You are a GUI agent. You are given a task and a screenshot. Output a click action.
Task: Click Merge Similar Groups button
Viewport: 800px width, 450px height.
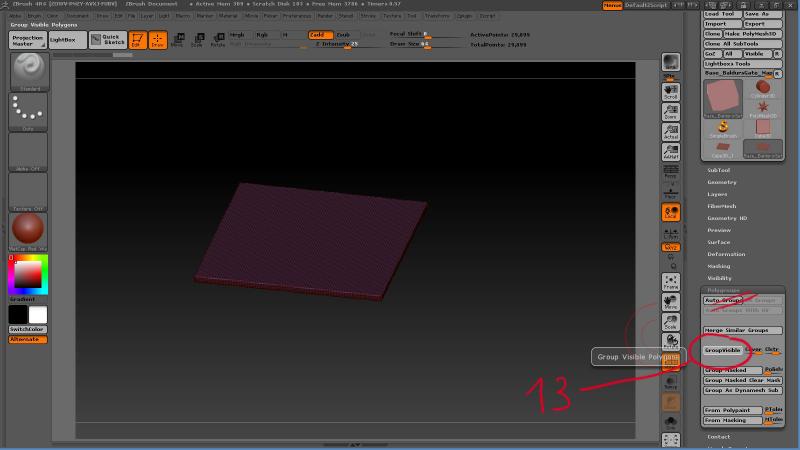[x=742, y=330]
